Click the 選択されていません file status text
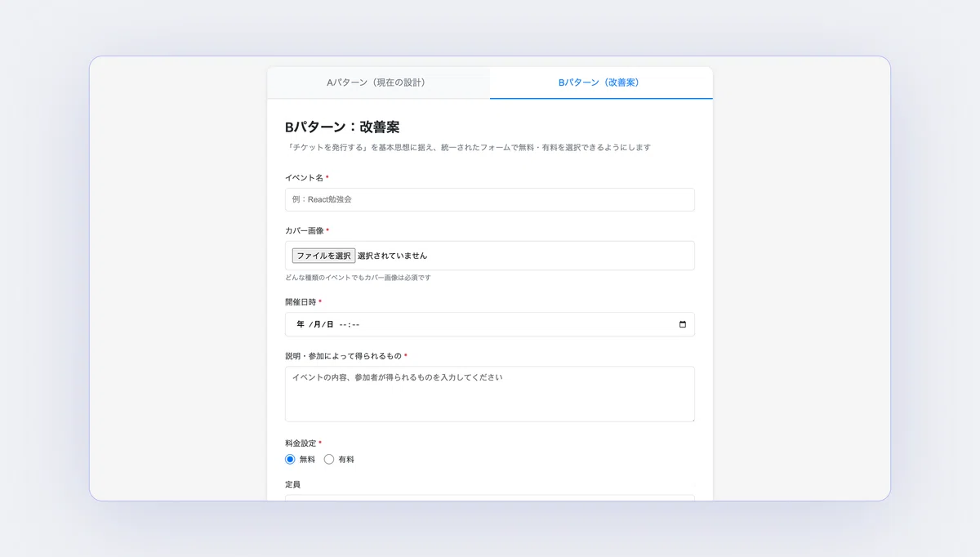 click(392, 256)
